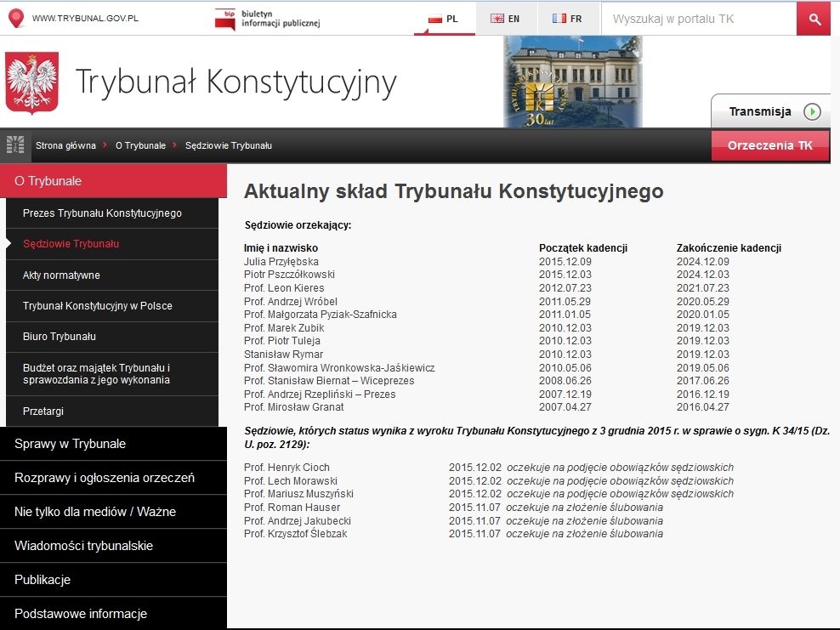This screenshot has width=840, height=630.
Task: Switch language to French (FR flag)
Action: [x=566, y=18]
